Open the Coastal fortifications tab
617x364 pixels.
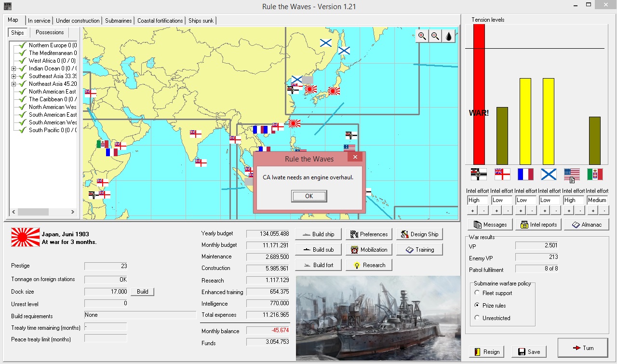point(160,21)
